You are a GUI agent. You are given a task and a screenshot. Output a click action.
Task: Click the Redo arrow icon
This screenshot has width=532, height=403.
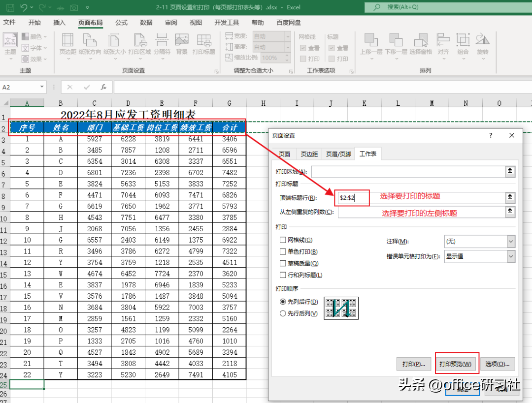(42, 7)
